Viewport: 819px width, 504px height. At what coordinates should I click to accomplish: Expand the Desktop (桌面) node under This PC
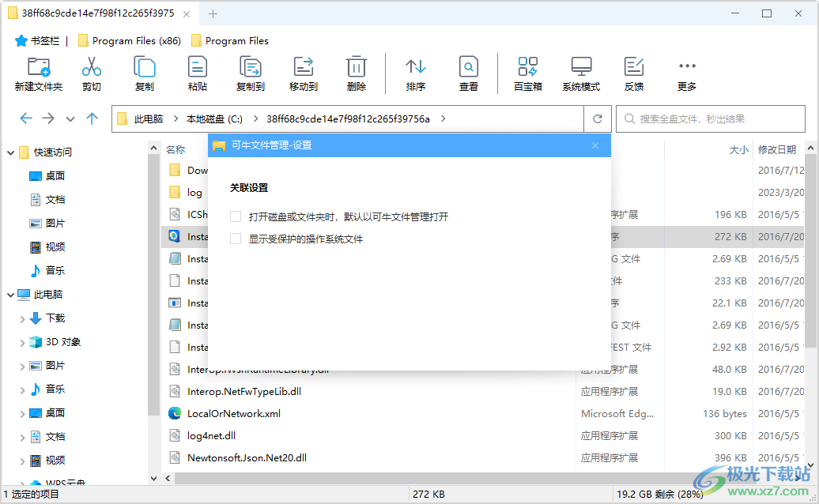22,413
